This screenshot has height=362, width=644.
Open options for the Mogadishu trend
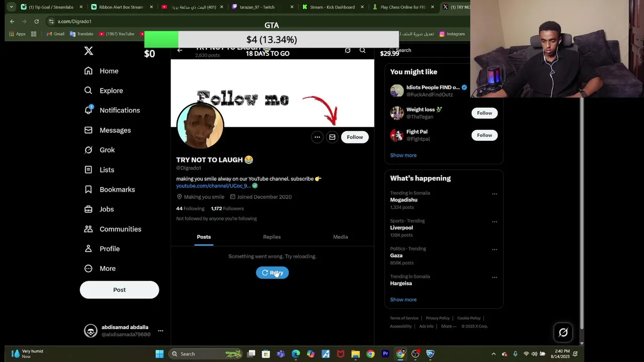[495, 194]
